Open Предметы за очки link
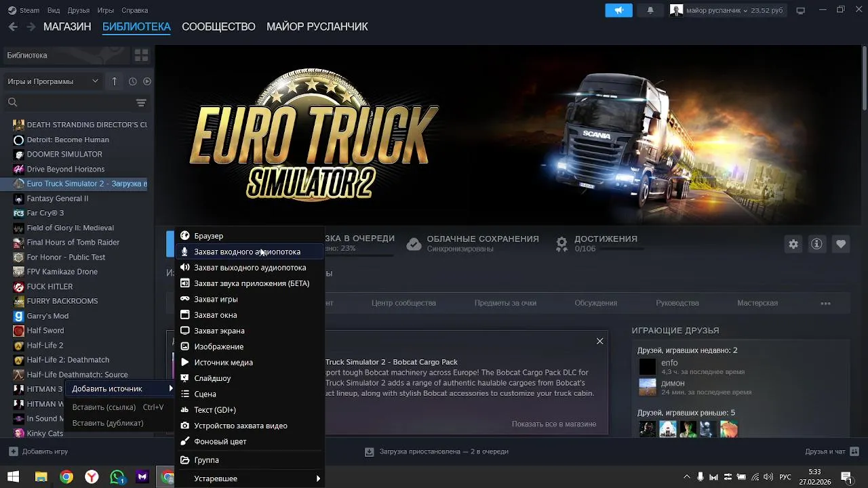The image size is (868, 488). click(505, 303)
